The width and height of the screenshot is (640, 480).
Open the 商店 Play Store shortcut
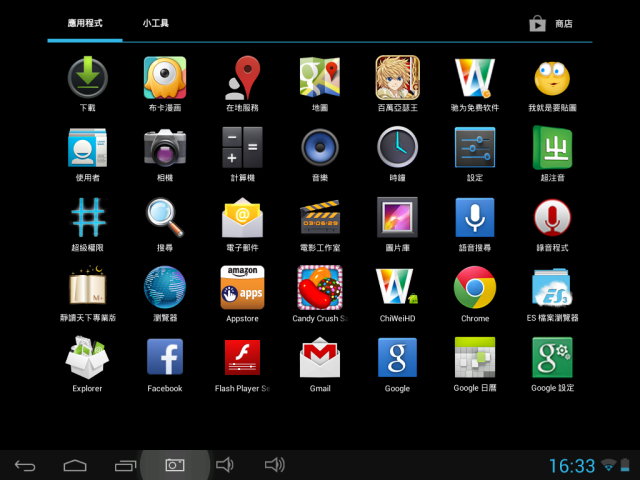551,24
